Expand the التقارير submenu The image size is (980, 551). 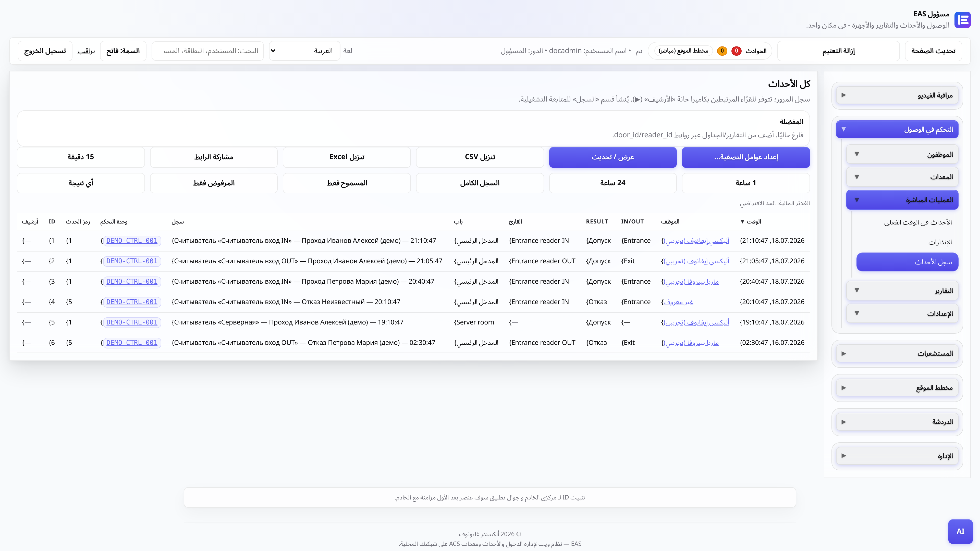[x=902, y=291]
